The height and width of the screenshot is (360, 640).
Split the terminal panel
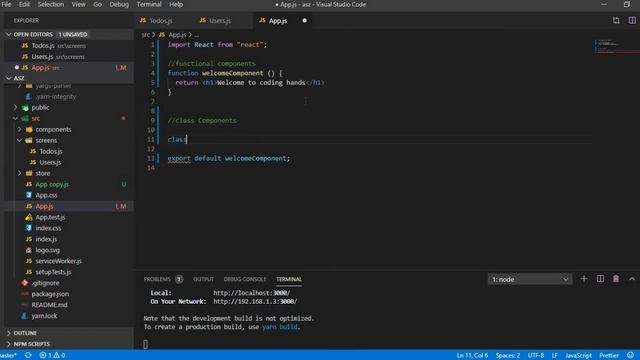tap(600, 279)
